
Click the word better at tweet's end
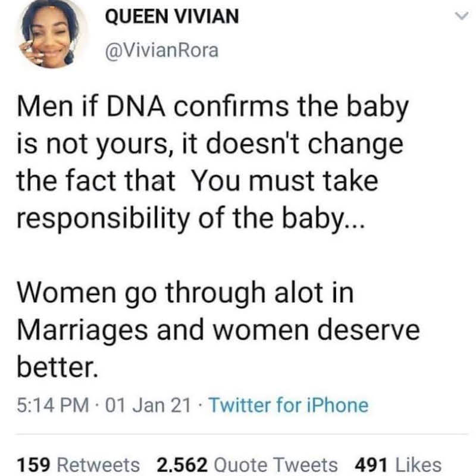point(58,367)
